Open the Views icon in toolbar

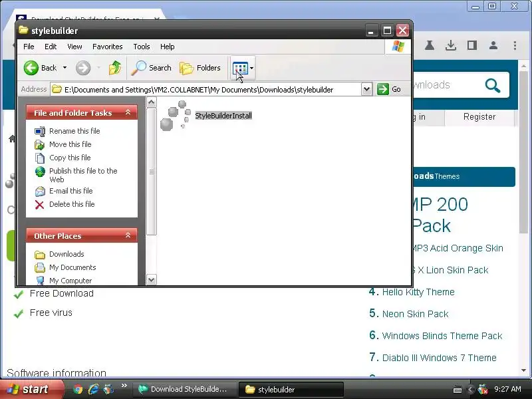240,68
